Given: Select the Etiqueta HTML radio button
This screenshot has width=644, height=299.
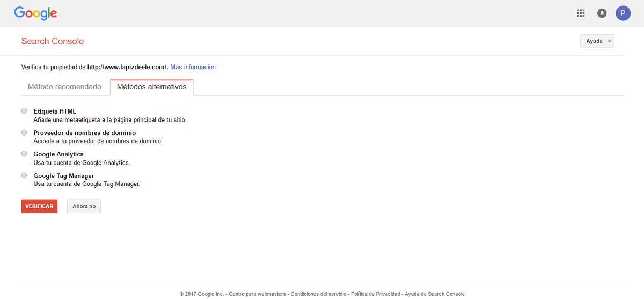Looking at the screenshot, I should (x=24, y=111).
